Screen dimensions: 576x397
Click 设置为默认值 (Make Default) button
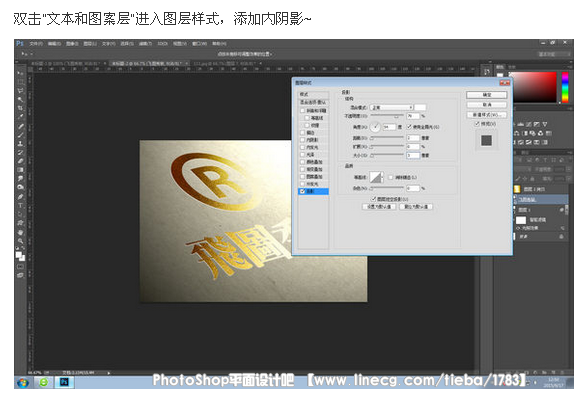(x=379, y=207)
